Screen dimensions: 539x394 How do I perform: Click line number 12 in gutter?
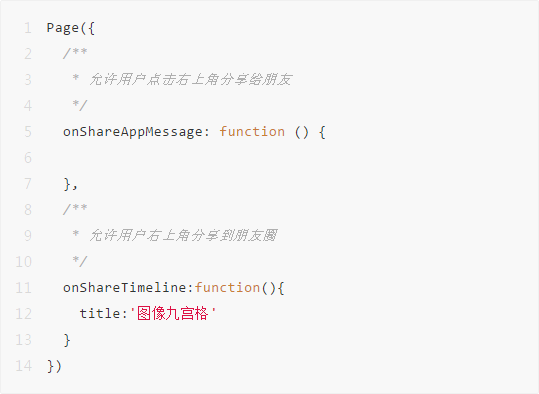23,314
